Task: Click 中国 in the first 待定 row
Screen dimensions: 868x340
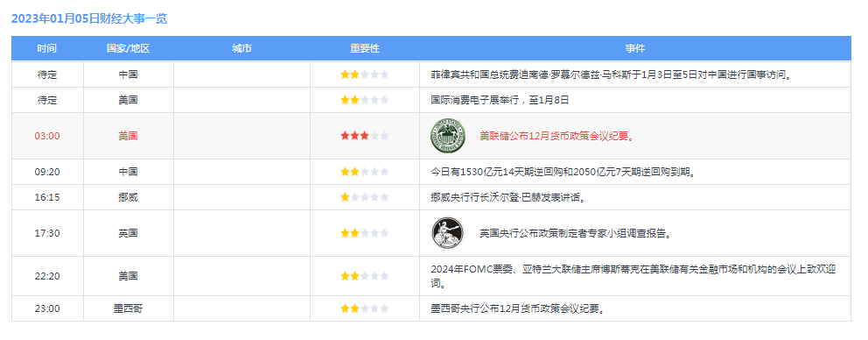Action: (x=128, y=74)
